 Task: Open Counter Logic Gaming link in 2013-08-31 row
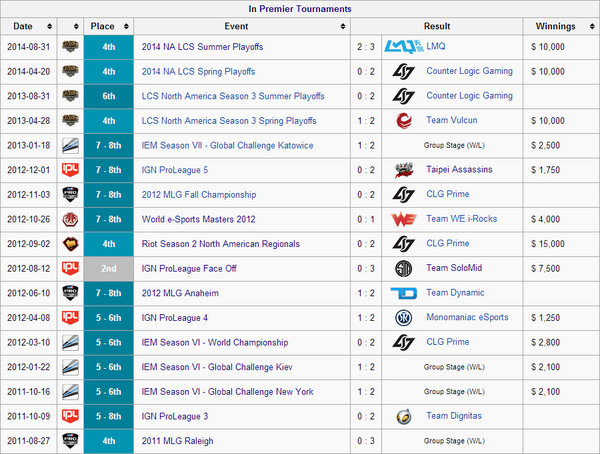point(470,96)
